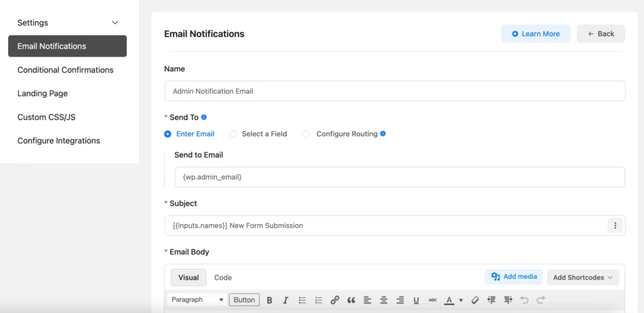Insert a numbered list
The height and width of the screenshot is (313, 644).
pos(318,300)
